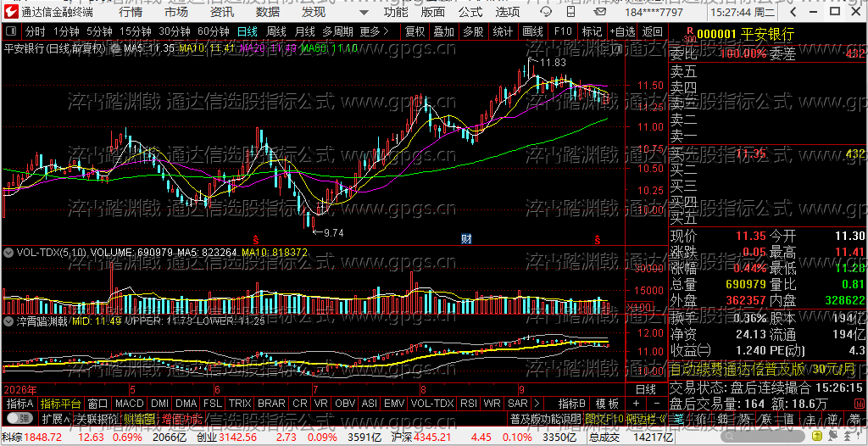Image resolution: width=868 pixels, height=446 pixels.
Task: Toggle the 弹 switch at bottom left
Action: [x=20, y=418]
